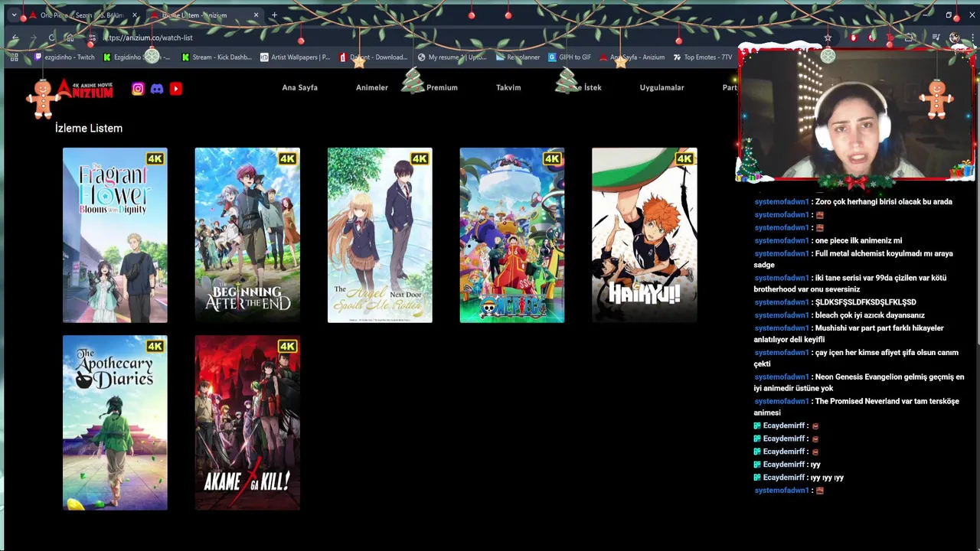Open Anizium YouTube channel icon

[x=175, y=89]
